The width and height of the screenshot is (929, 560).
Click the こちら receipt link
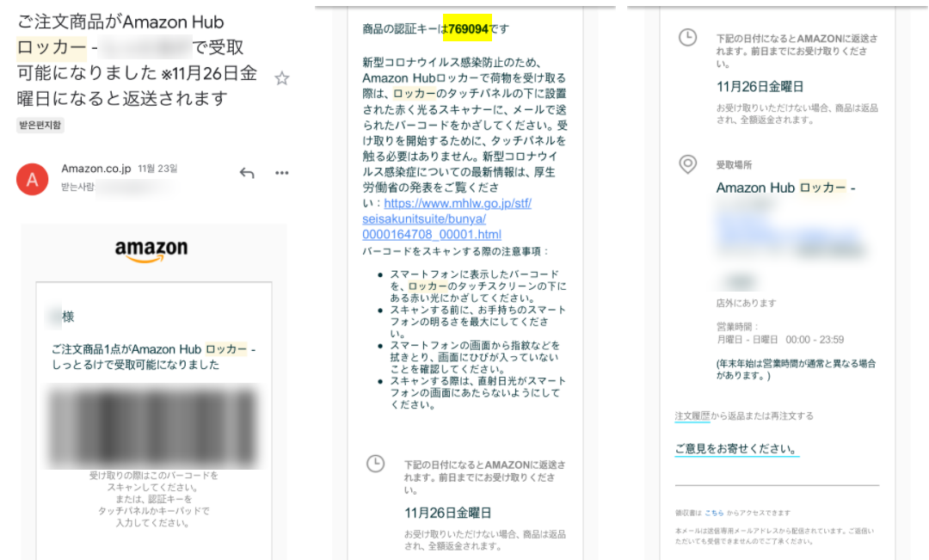click(714, 513)
